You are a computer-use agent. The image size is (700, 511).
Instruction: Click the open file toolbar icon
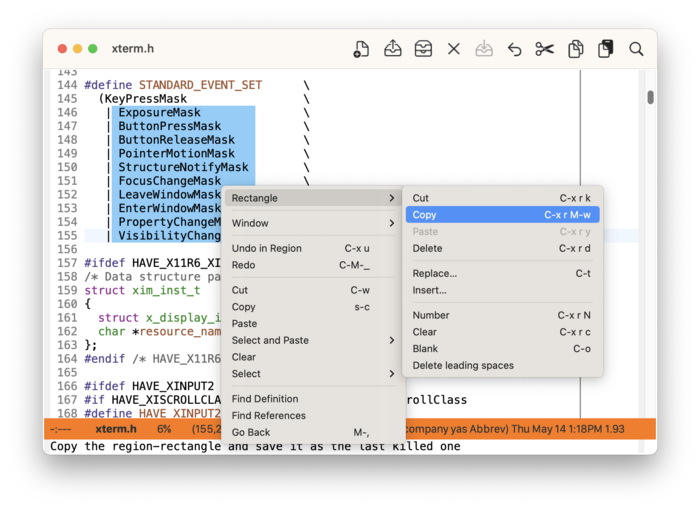pos(392,49)
